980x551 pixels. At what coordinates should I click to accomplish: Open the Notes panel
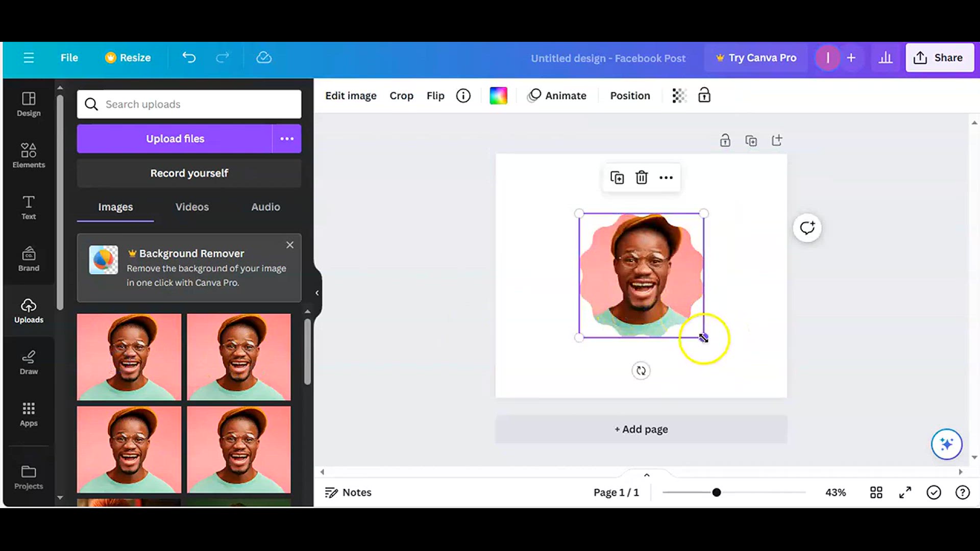tap(348, 493)
